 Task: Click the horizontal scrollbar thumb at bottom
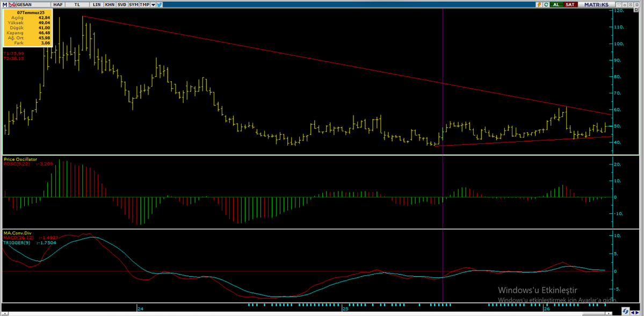pyautogui.click(x=594, y=313)
